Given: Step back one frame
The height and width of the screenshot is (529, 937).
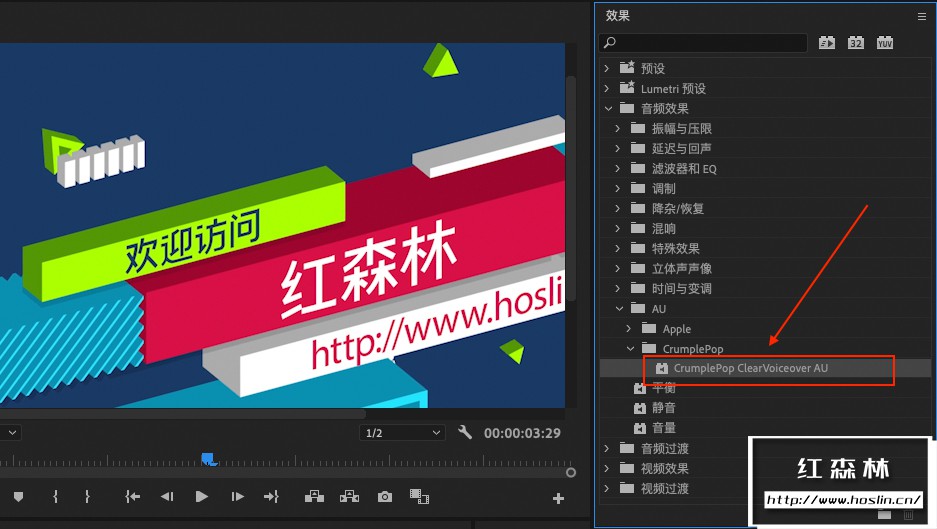Looking at the screenshot, I should (167, 497).
